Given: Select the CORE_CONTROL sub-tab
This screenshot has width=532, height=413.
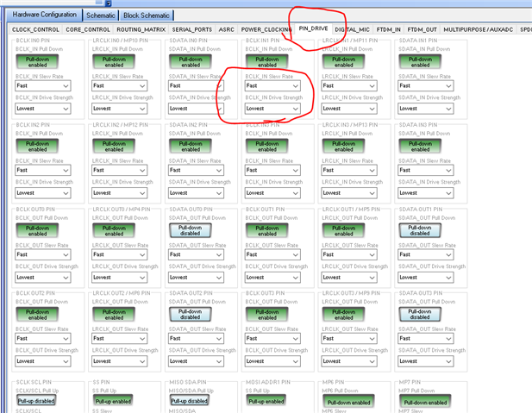Looking at the screenshot, I should (88, 29).
